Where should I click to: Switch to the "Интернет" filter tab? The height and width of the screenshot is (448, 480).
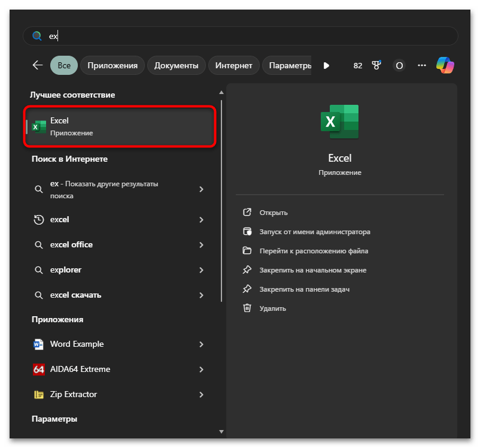pos(233,65)
